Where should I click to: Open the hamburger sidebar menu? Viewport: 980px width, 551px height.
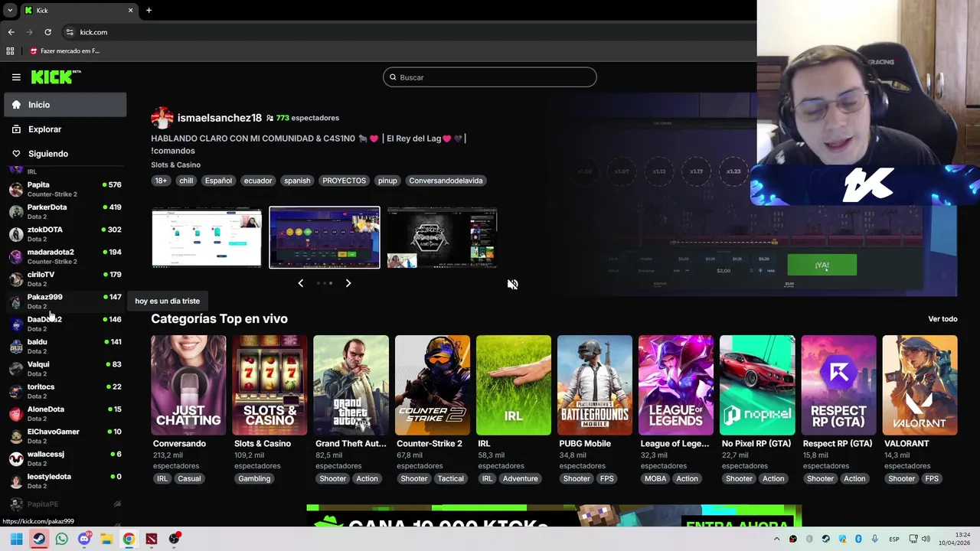point(16,77)
